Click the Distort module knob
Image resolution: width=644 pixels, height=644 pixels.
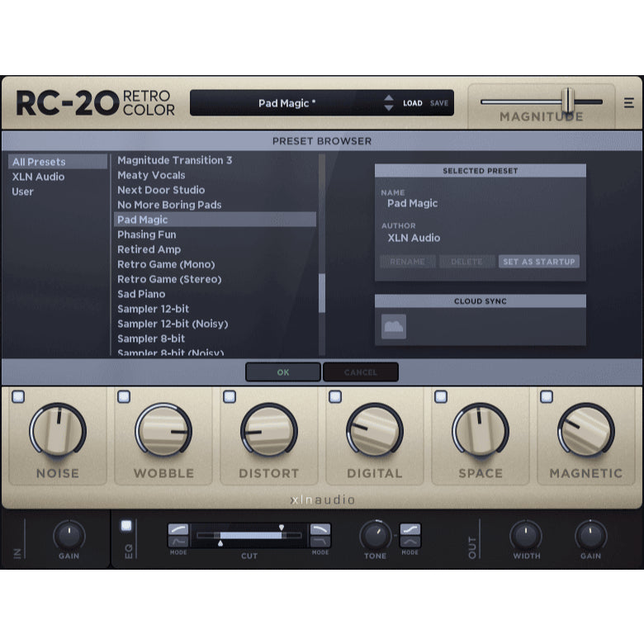[x=269, y=430]
